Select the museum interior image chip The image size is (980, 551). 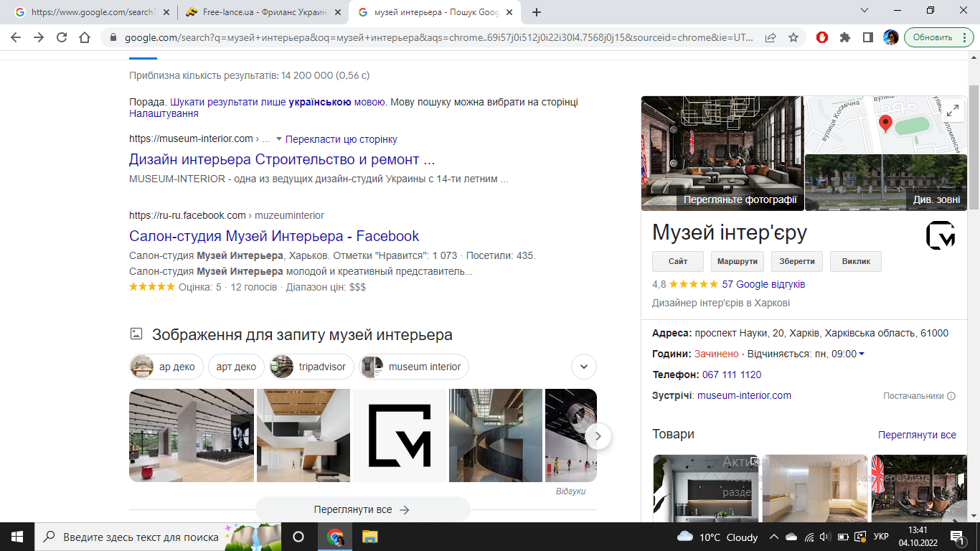[414, 367]
